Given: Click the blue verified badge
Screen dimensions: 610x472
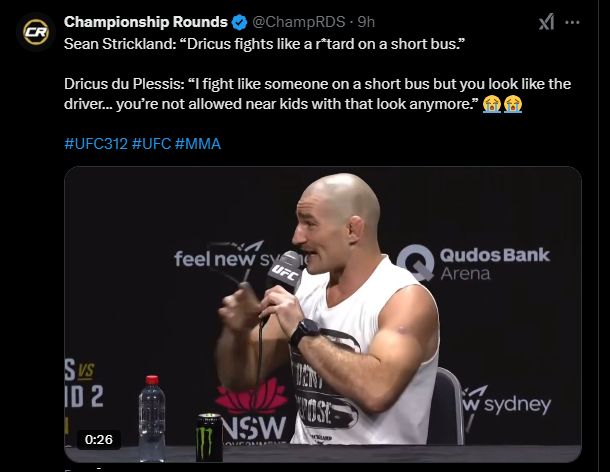Looking at the screenshot, I should tap(240, 22).
